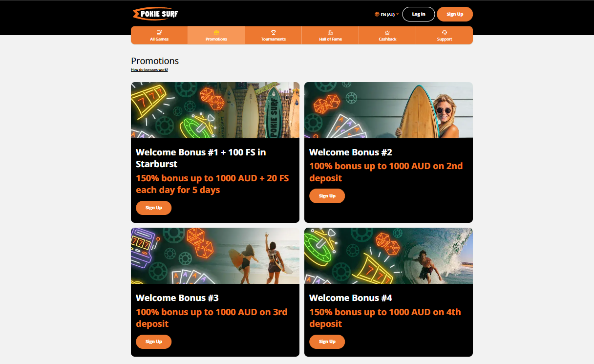Select the Promotions gift icon

pyautogui.click(x=216, y=32)
